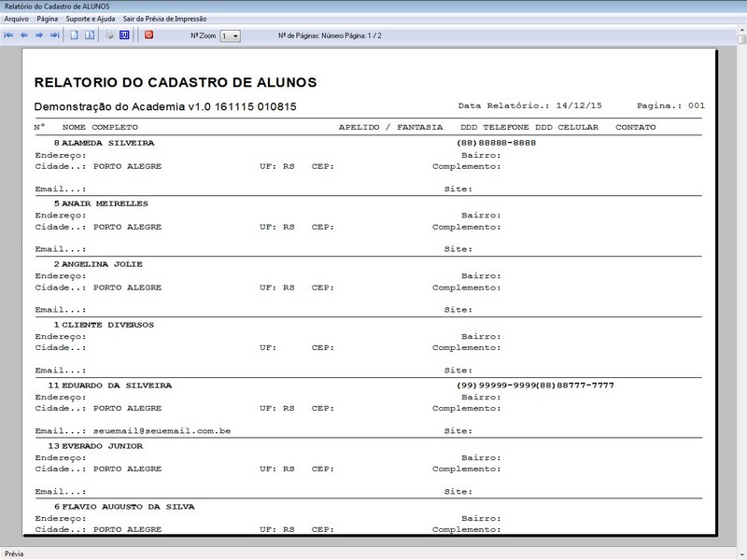
Task: Click the name EDUARDO DA SILVEIRA
Action: coord(117,385)
